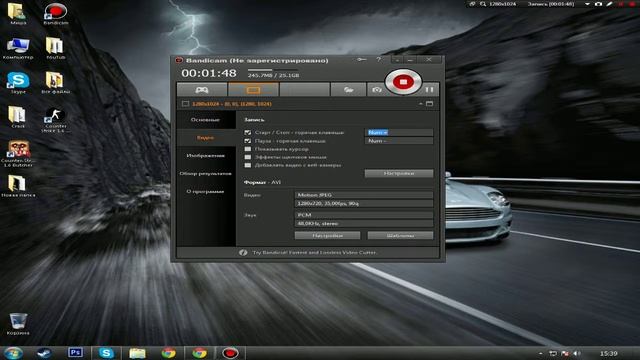This screenshot has width=640, height=360.
Task: Click the 1280x720 video parameters field
Action: (364, 203)
